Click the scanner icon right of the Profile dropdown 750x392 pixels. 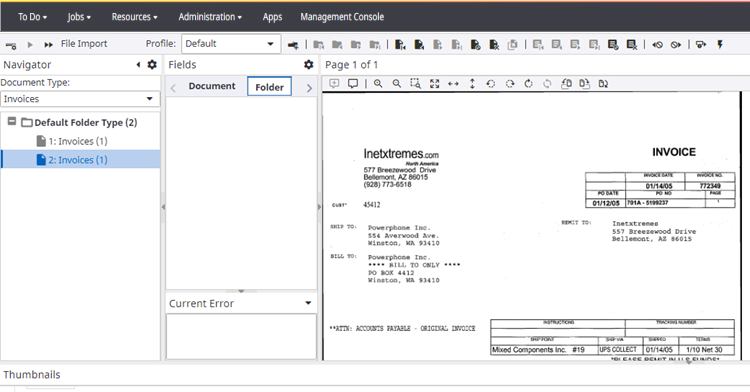pos(293,45)
